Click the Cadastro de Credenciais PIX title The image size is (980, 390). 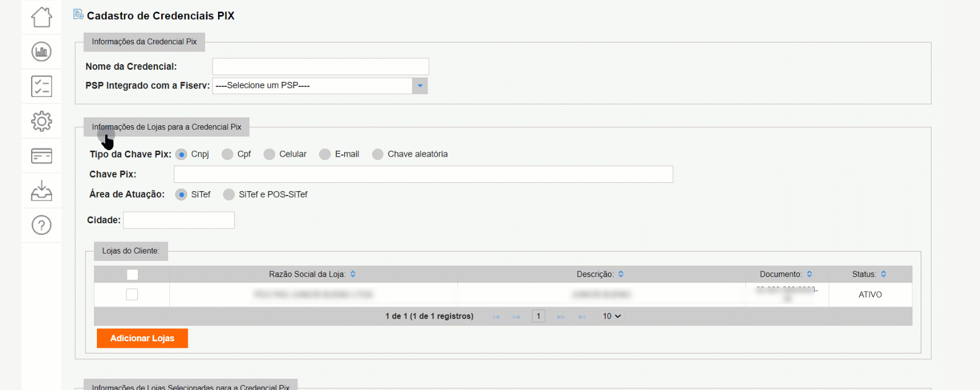point(161,16)
